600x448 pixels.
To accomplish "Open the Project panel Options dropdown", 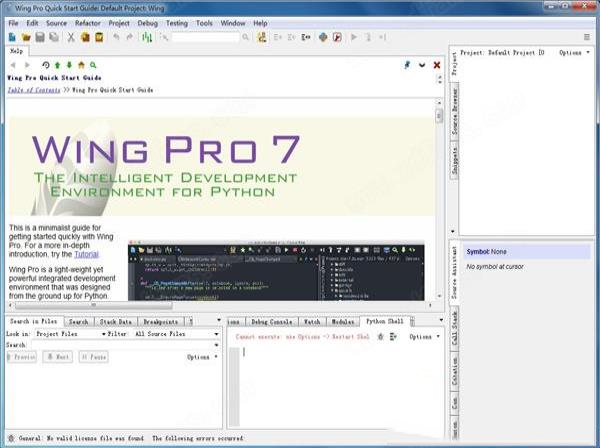I will 574,53.
